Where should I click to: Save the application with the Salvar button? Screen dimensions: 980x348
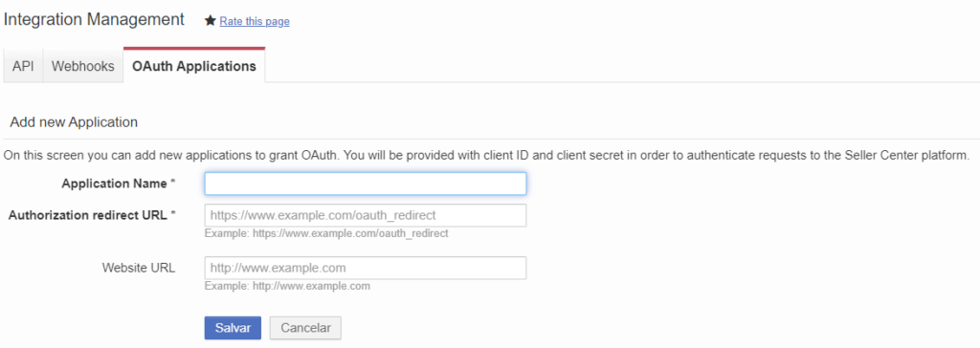coord(233,328)
